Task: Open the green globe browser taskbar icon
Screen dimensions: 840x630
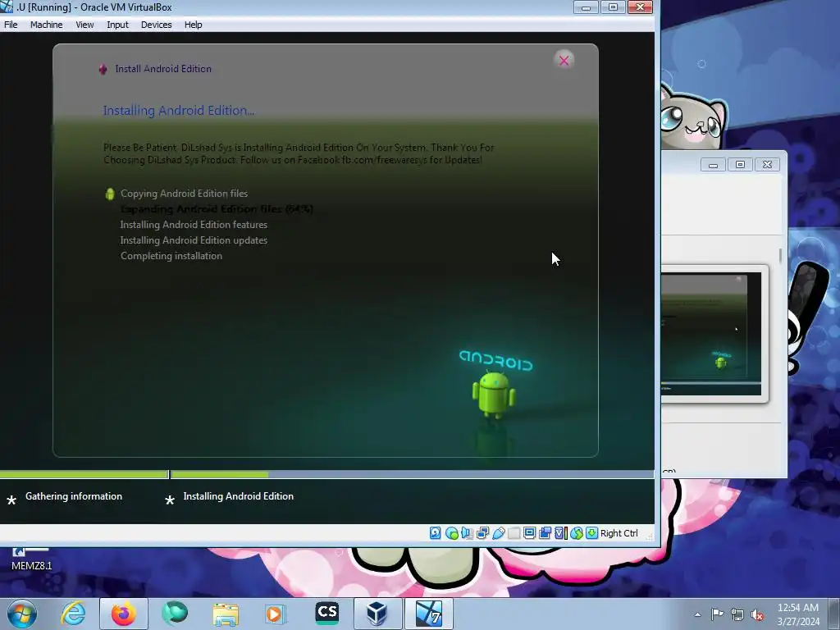Action: coord(175,614)
